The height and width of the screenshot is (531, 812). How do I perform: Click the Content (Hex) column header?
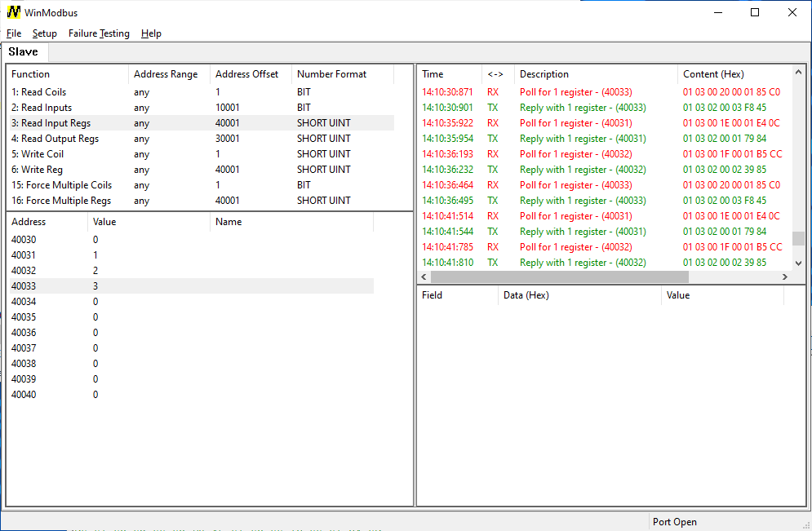734,74
